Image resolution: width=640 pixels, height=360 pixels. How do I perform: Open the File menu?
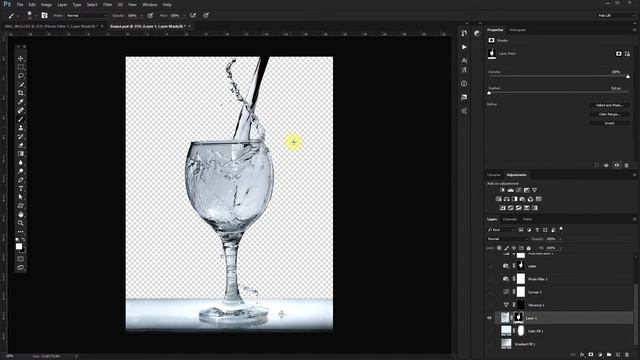[x=20, y=4]
